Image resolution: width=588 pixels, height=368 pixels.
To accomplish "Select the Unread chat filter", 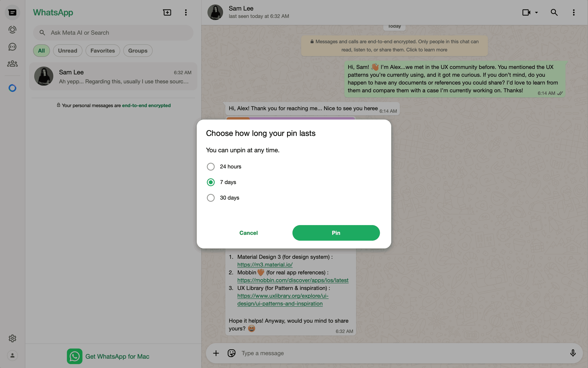I will click(68, 51).
